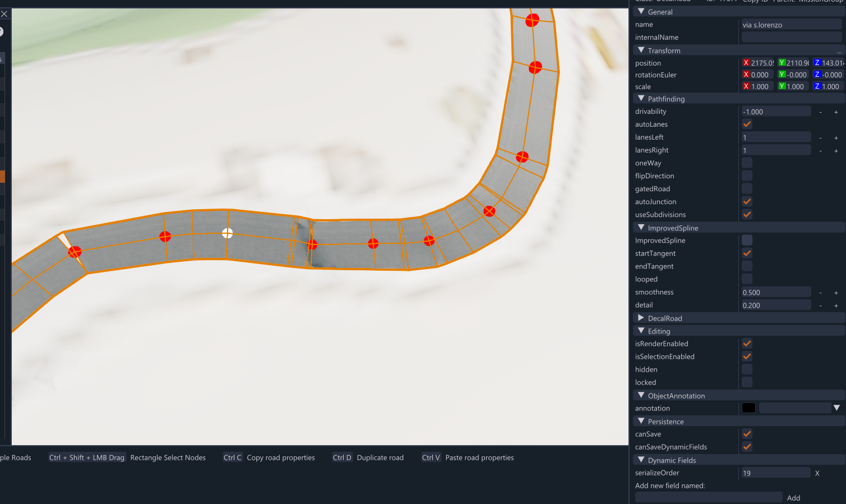Collapse the Editing section
This screenshot has height=504, width=846.
point(641,331)
